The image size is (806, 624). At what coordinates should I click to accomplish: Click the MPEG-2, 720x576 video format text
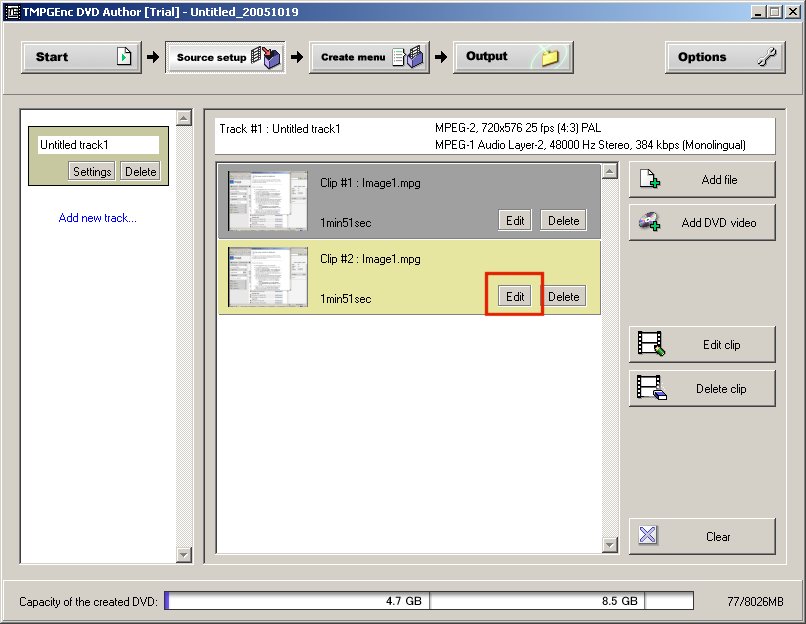pos(518,128)
